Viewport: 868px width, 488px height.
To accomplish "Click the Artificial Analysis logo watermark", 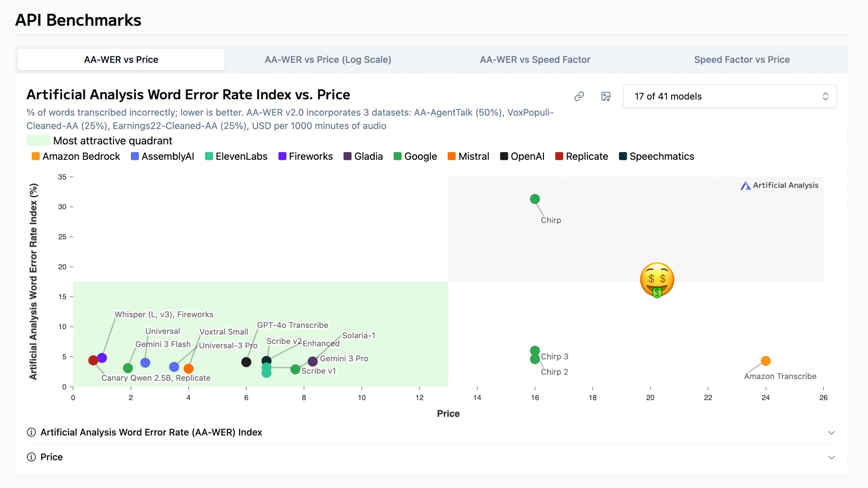I will point(779,185).
